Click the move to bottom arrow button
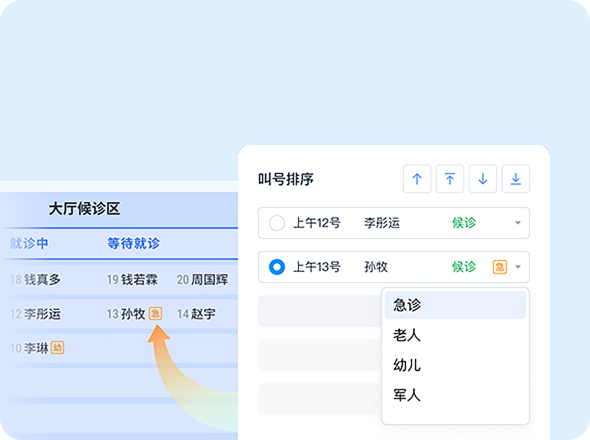The width and height of the screenshot is (590, 440). coord(515,179)
